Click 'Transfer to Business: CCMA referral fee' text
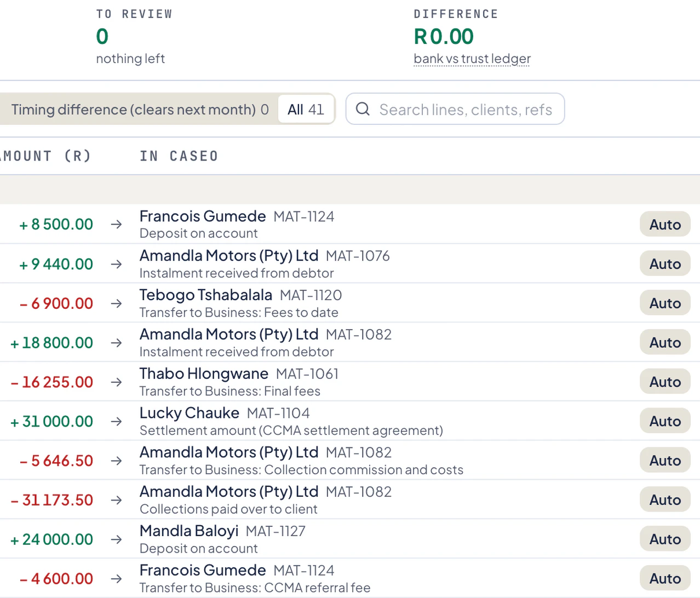This screenshot has width=700, height=598. point(255,588)
